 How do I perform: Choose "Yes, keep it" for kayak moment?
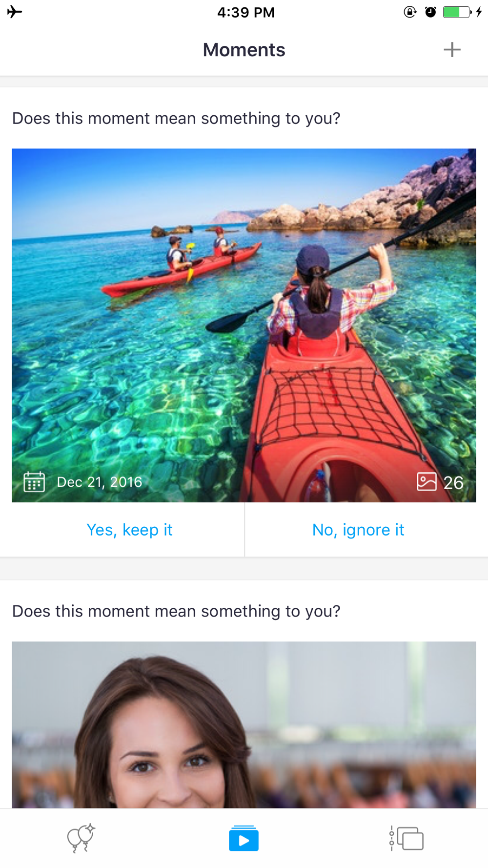[129, 530]
